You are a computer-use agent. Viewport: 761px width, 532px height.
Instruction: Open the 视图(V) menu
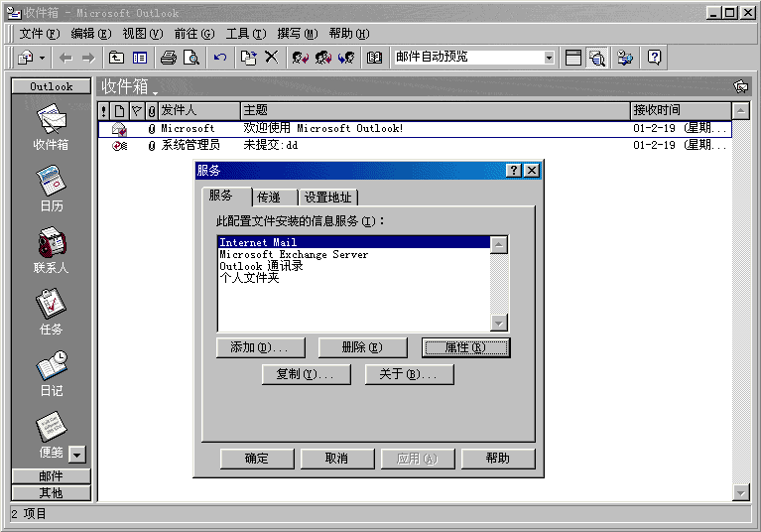143,34
